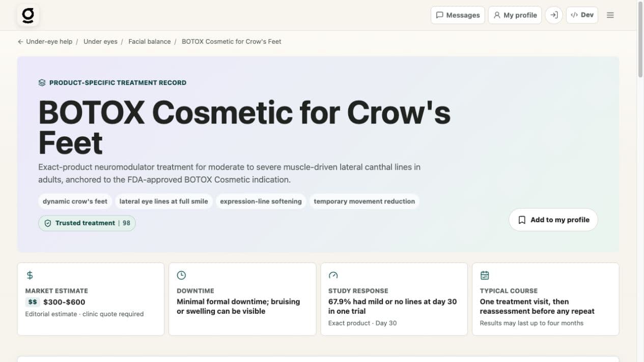This screenshot has height=362, width=644.
Task: Click BOTOX Cosmetic for Crow's Feet breadcrumb
Action: pyautogui.click(x=231, y=42)
